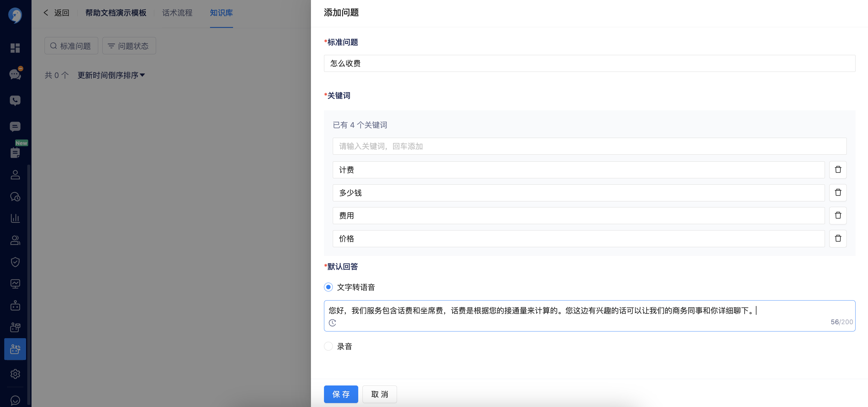Image resolution: width=868 pixels, height=407 pixels.
Task: Click the keyword entry field 请输入关键词
Action: click(x=590, y=146)
